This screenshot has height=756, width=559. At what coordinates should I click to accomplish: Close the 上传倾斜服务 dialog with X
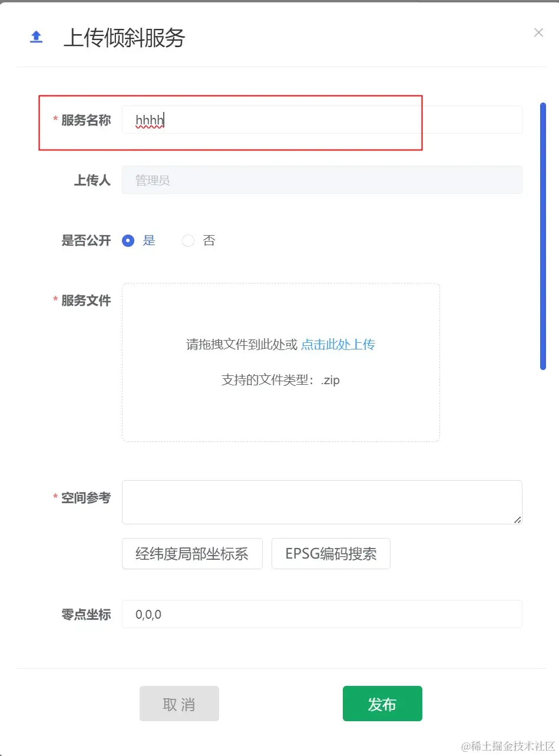[538, 32]
